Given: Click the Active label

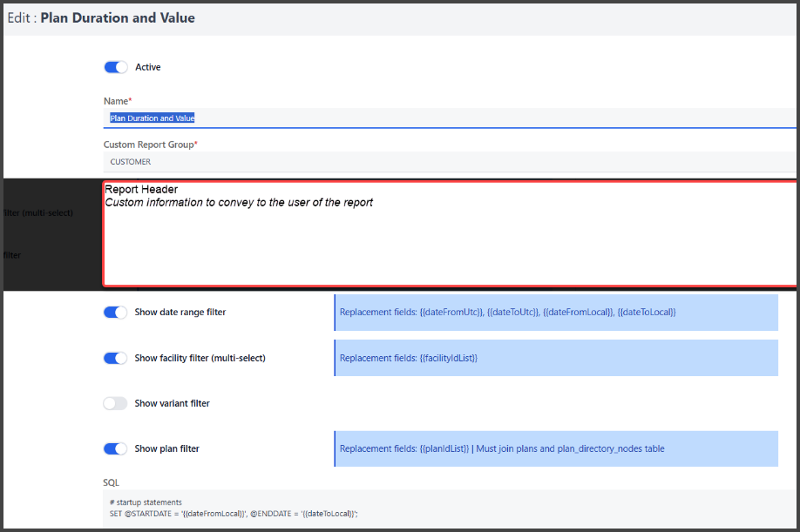Looking at the screenshot, I should tap(148, 67).
